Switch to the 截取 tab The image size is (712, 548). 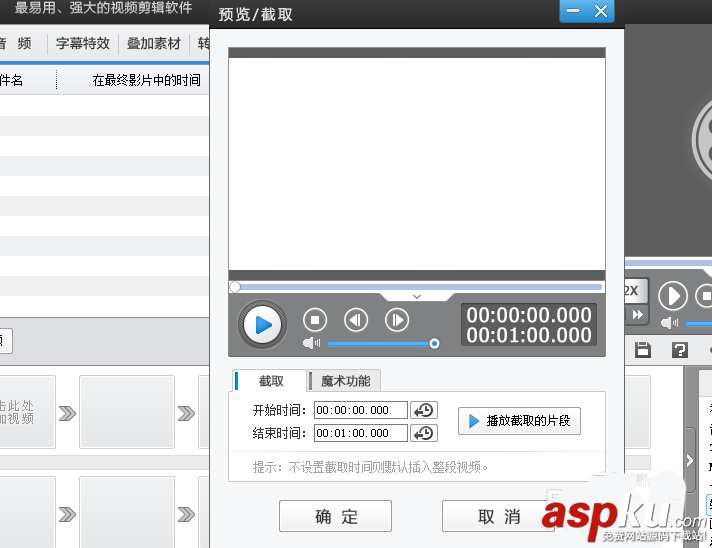270,381
